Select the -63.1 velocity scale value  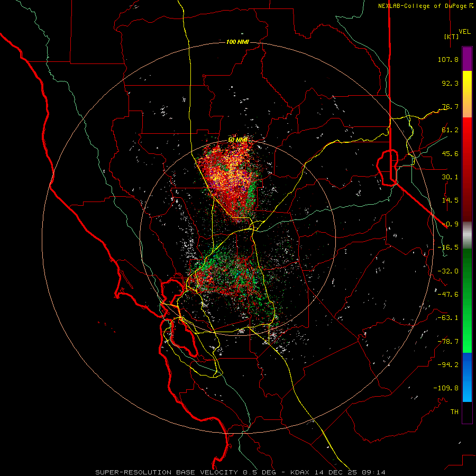click(448, 318)
